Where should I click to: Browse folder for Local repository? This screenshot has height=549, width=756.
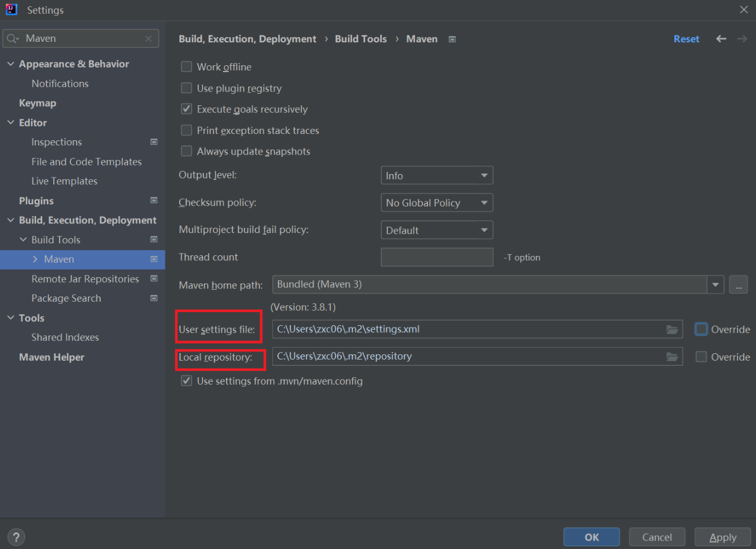[x=672, y=357]
